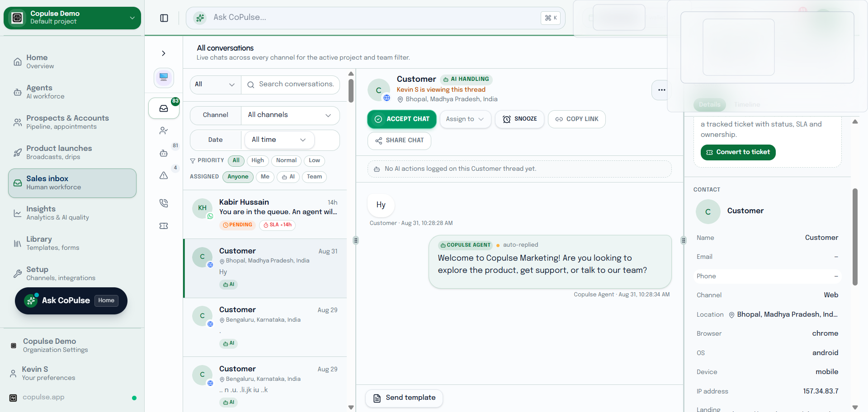Open the AI bot icon with 81 badge
868x412 pixels.
tap(164, 153)
